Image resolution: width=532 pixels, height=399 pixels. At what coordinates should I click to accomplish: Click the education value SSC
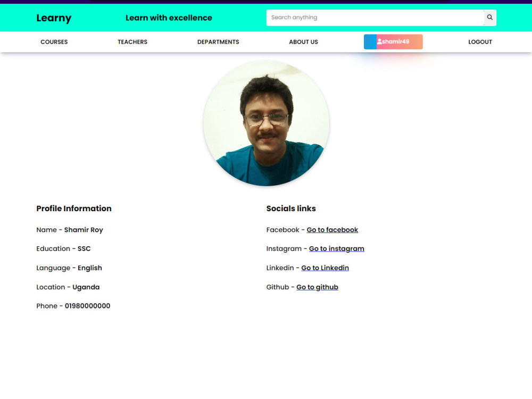(x=84, y=248)
